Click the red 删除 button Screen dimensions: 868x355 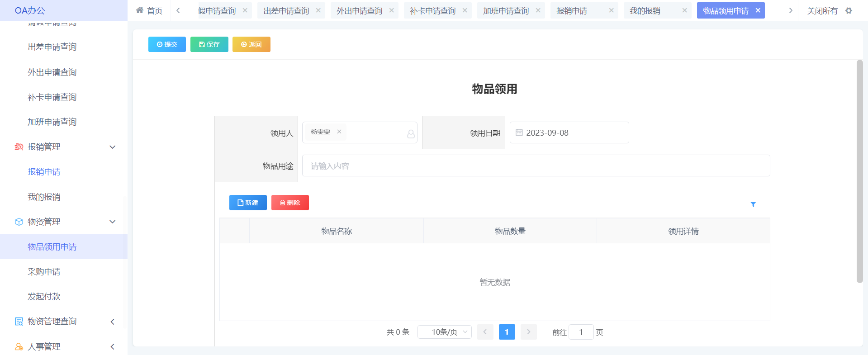290,203
